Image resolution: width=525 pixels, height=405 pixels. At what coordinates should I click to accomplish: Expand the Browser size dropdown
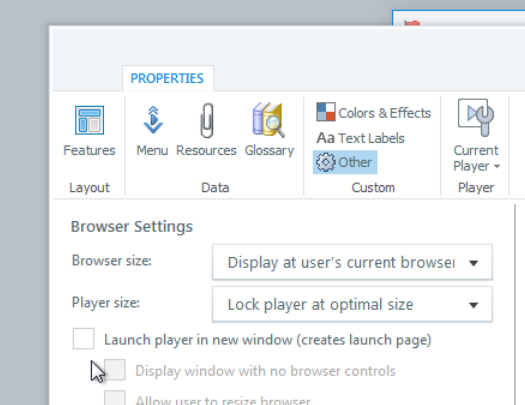[352, 262]
